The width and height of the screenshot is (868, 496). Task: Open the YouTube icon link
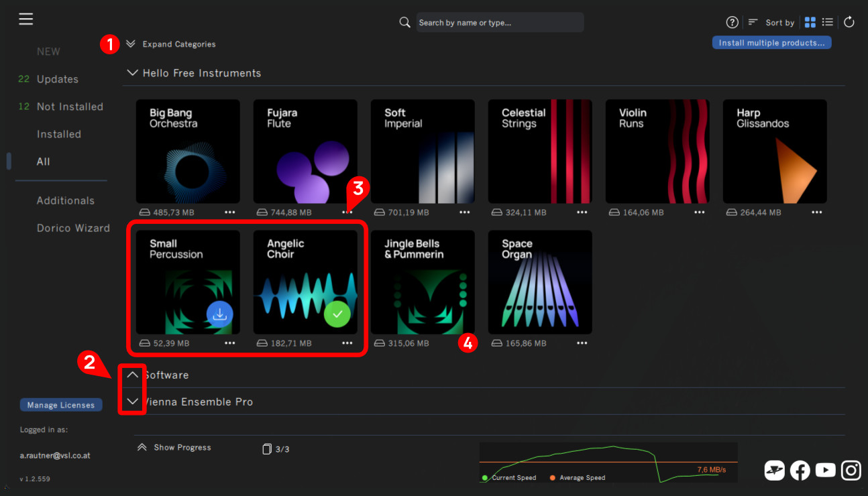pyautogui.click(x=825, y=471)
